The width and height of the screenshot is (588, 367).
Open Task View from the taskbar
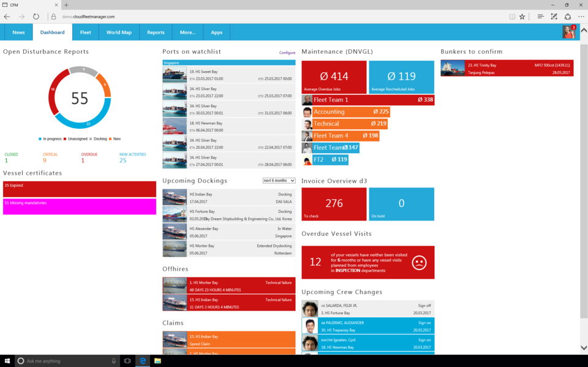pyautogui.click(x=127, y=361)
